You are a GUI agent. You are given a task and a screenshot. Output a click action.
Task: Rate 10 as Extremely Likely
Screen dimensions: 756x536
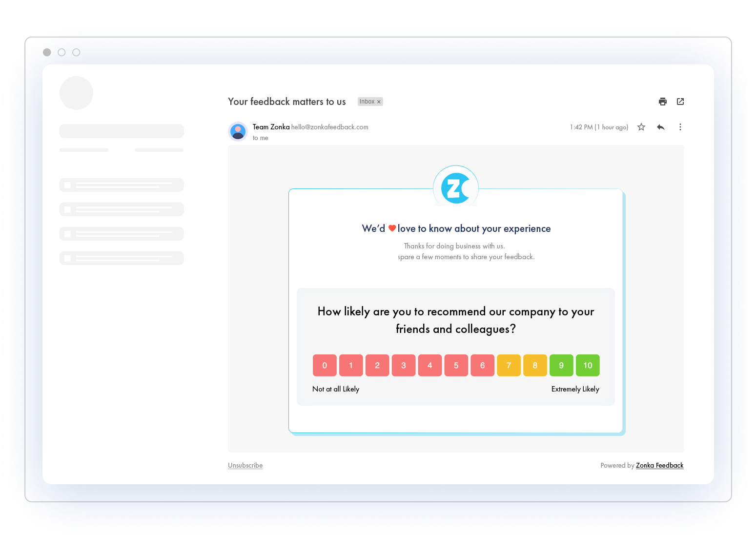588,365
